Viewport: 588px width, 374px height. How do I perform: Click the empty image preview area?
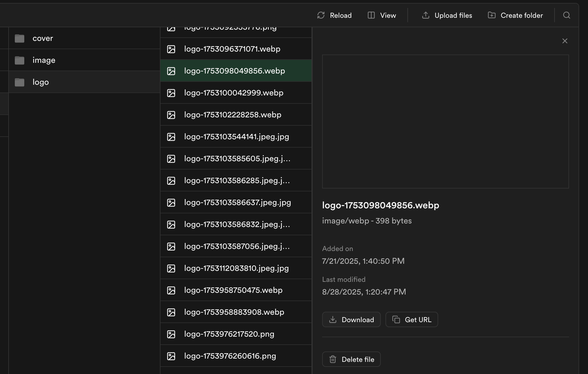tap(445, 122)
